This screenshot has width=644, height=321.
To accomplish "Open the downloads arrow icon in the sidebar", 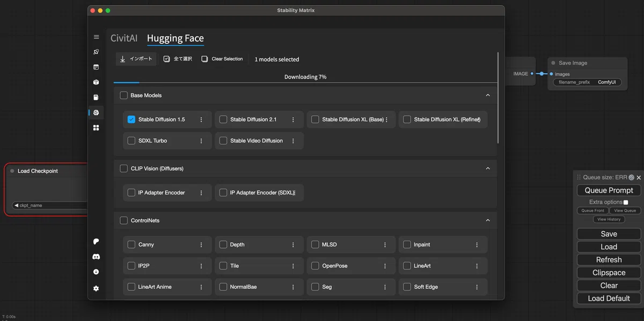I will tap(96, 272).
